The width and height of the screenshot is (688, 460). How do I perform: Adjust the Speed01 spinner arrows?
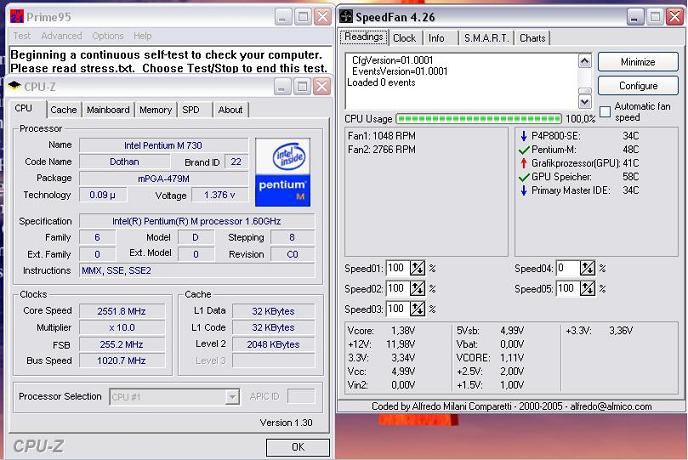pyautogui.click(x=417, y=268)
